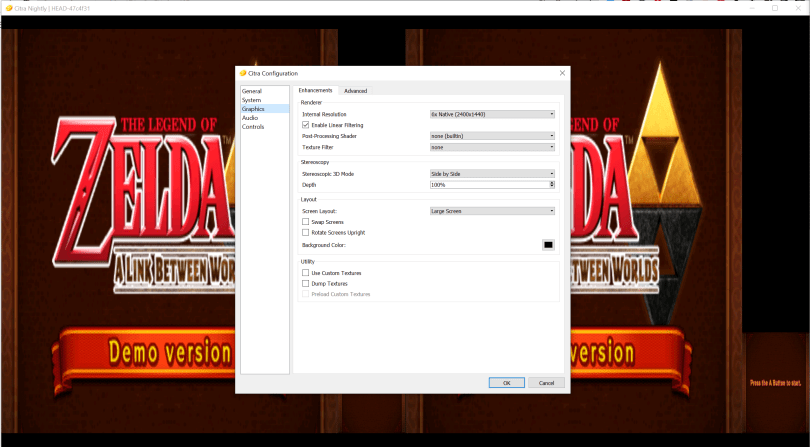Click OK to confirm configuration
Viewport: 810px width, 447px height.
[x=507, y=383]
